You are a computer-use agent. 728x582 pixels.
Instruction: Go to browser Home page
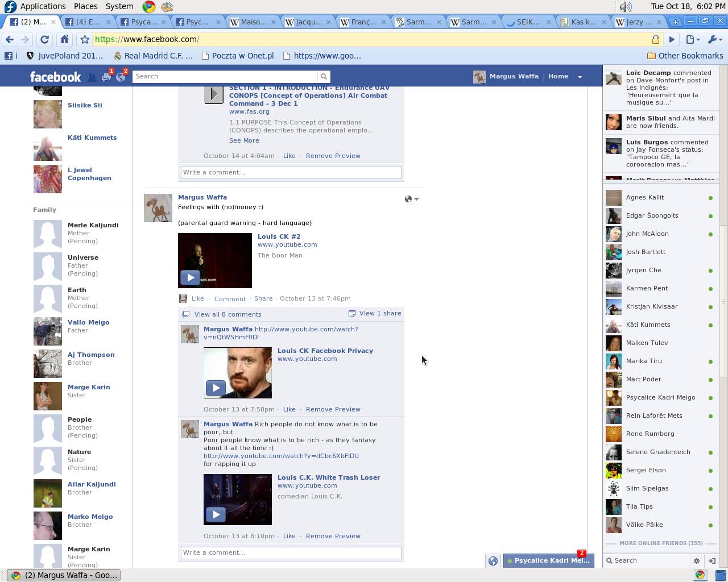click(x=64, y=39)
